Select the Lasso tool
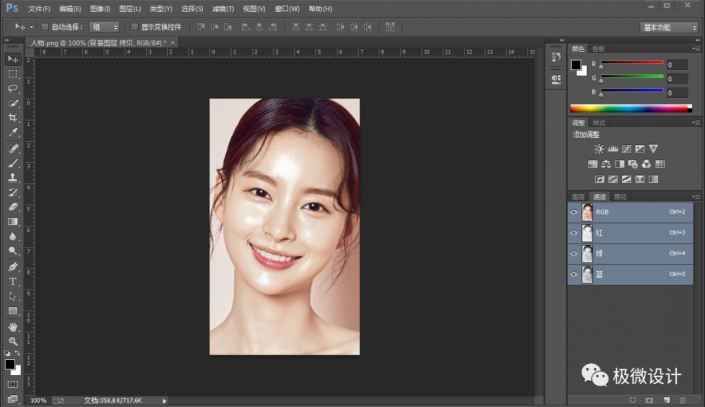The image size is (705, 407). (x=14, y=88)
